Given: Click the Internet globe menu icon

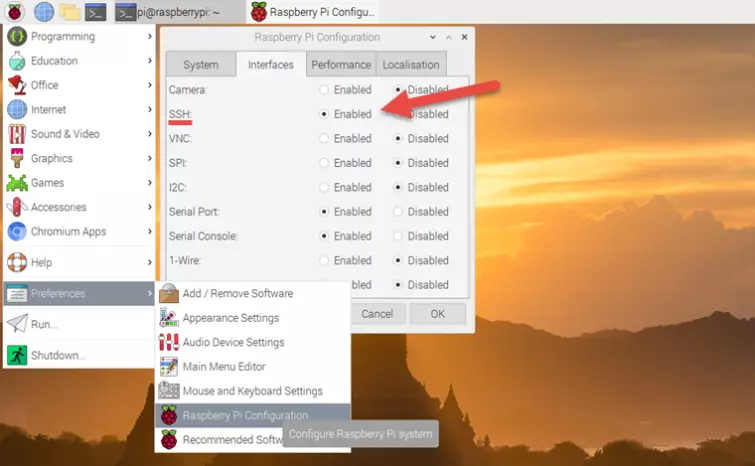Looking at the screenshot, I should [17, 110].
